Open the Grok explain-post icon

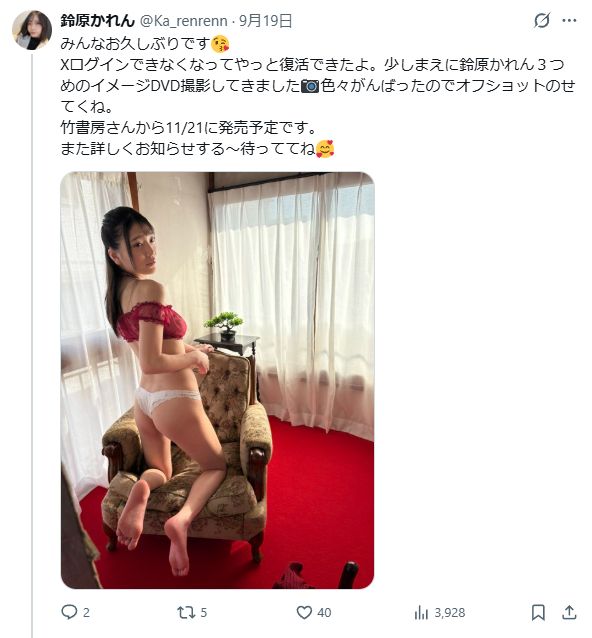pos(542,20)
